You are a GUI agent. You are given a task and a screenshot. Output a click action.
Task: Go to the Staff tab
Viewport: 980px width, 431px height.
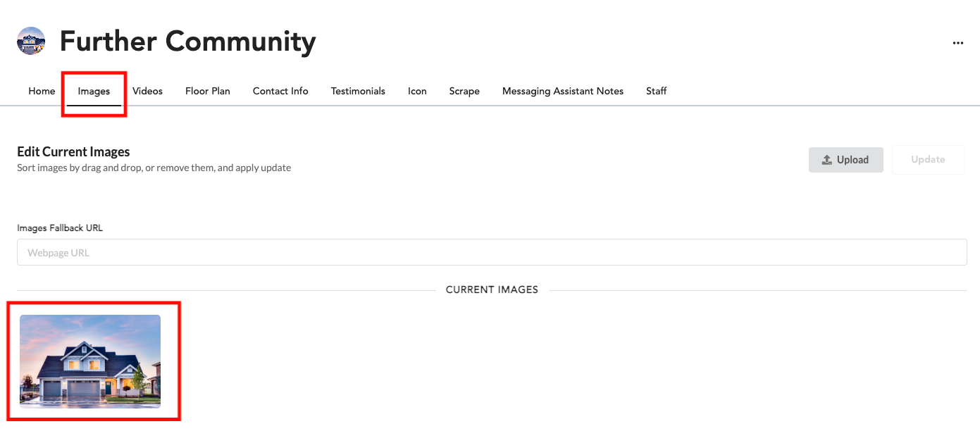pyautogui.click(x=656, y=91)
